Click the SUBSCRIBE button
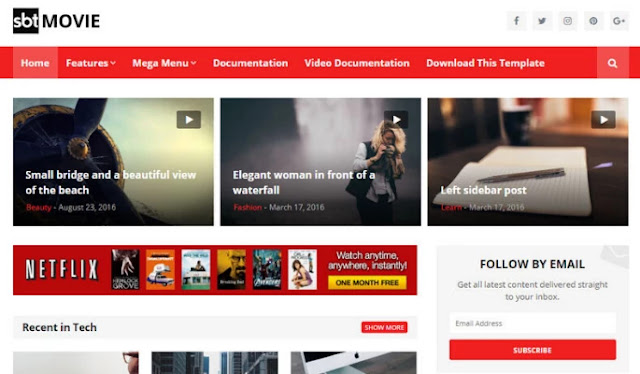This screenshot has height=374, width=640. 532,350
